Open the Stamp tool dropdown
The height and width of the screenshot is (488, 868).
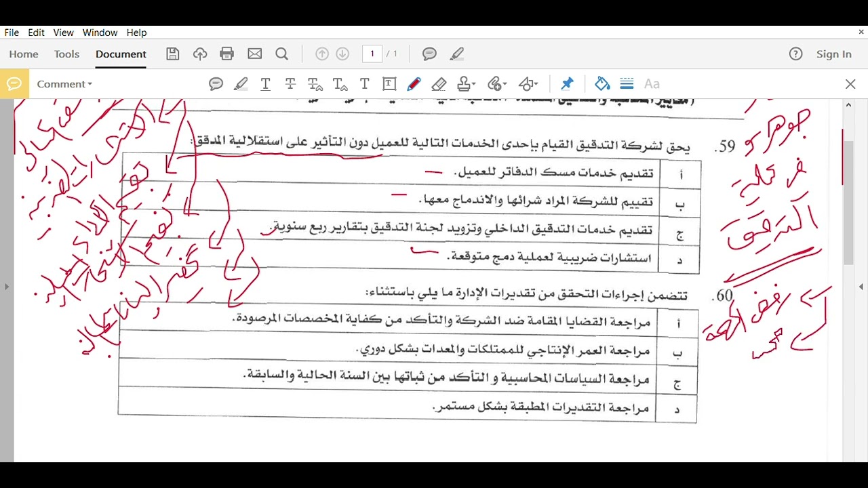(x=467, y=84)
